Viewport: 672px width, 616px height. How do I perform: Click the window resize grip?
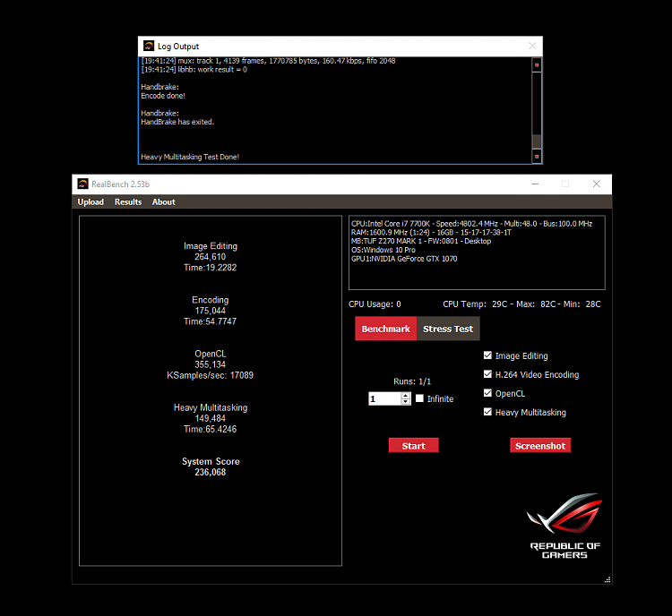[607, 579]
